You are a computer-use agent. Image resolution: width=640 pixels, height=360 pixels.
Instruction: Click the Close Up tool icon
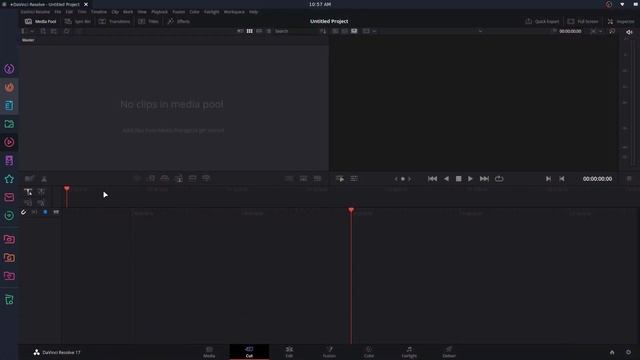pyautogui.click(x=179, y=178)
